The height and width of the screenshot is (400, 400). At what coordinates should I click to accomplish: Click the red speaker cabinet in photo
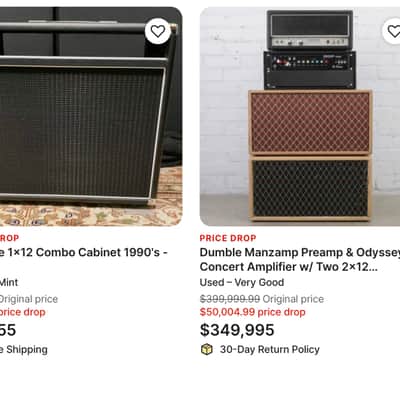[x=310, y=122]
